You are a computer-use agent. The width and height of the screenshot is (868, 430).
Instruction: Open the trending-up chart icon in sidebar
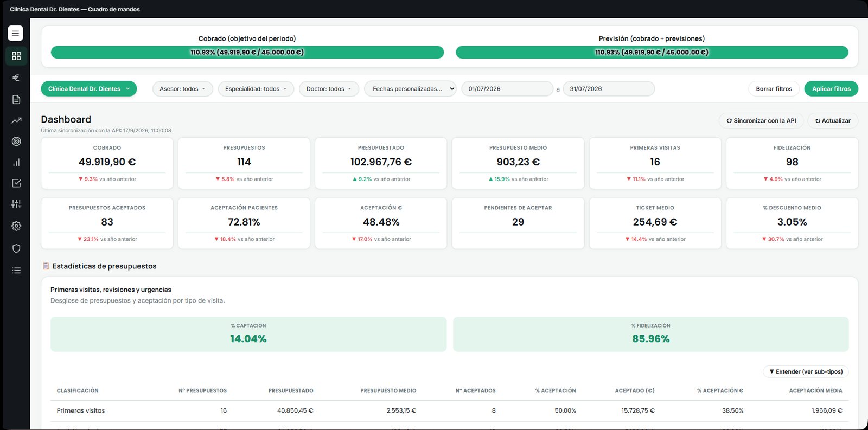[x=16, y=120]
